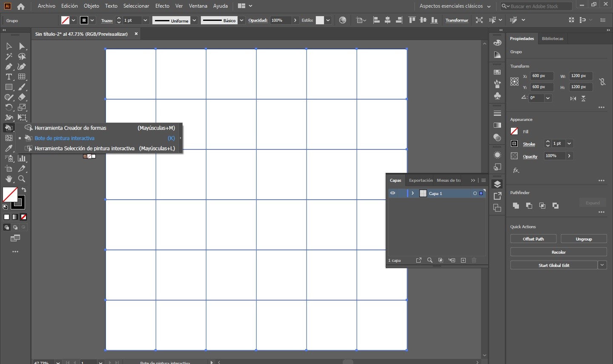Screen dimensions: 613x364
Task: Open Básico brush definition dropdown
Action: coord(242,20)
